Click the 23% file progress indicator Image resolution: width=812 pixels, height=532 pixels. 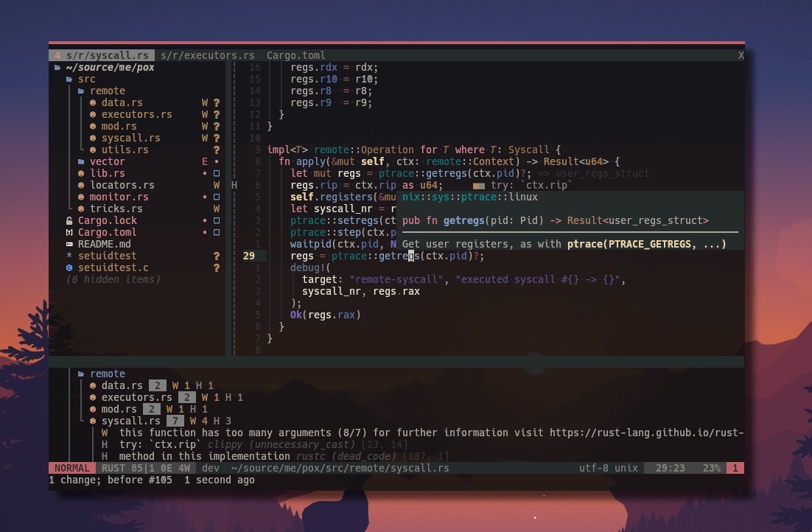click(x=712, y=469)
